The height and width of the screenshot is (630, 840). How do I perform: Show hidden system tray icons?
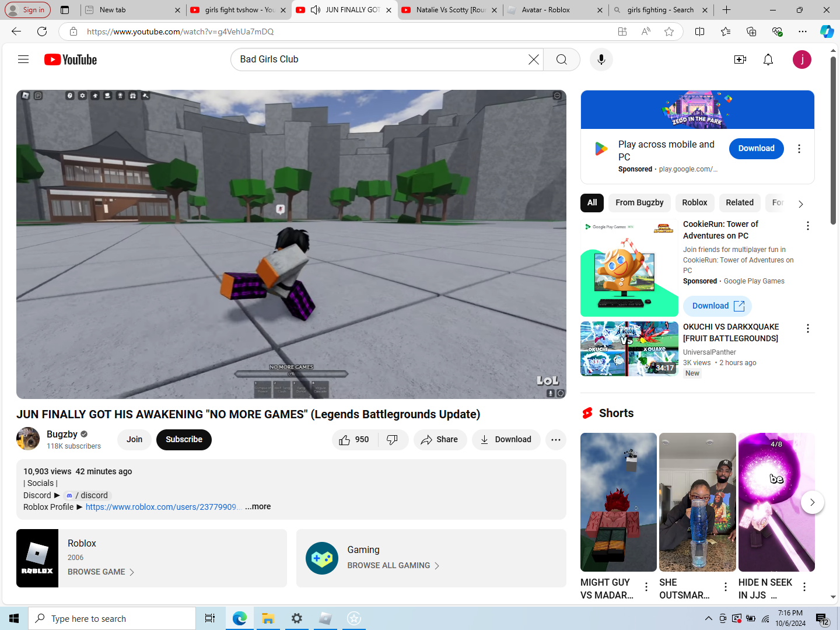click(708, 619)
